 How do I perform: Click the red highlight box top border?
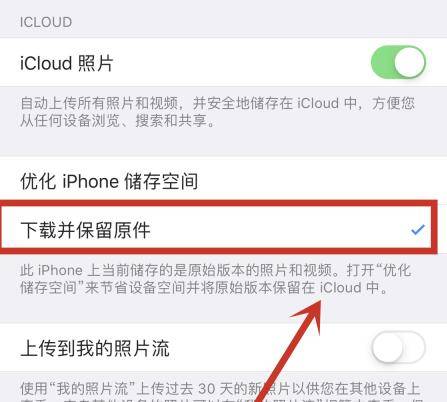[218, 203]
